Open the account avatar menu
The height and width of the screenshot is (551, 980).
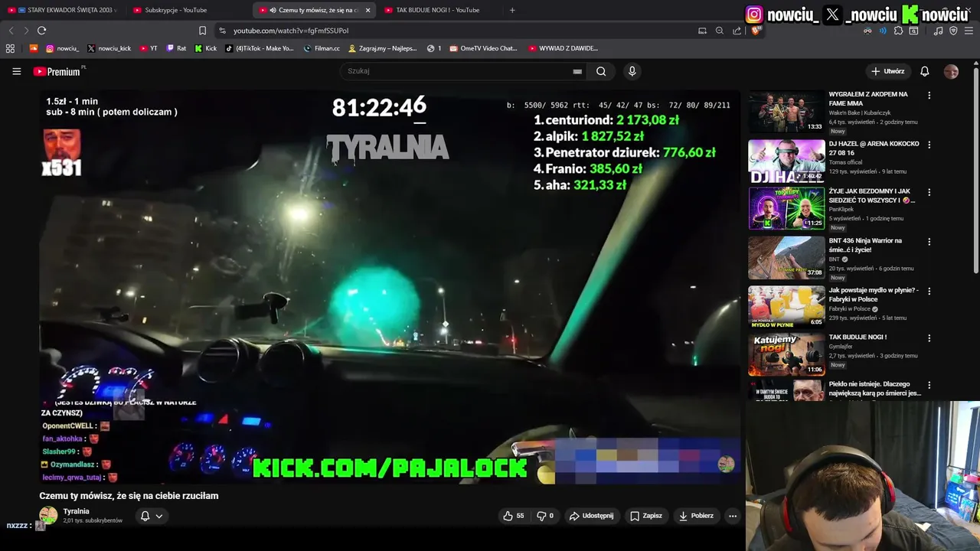pyautogui.click(x=951, y=71)
